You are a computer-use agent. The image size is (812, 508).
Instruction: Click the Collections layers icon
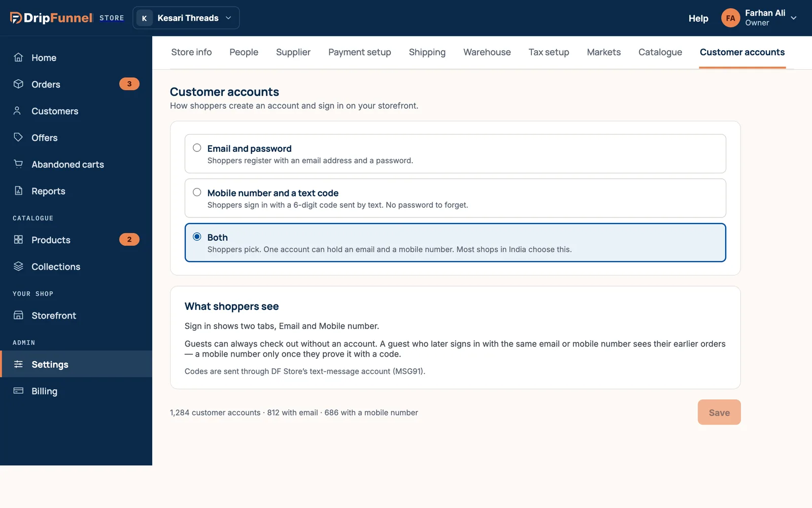(x=18, y=266)
